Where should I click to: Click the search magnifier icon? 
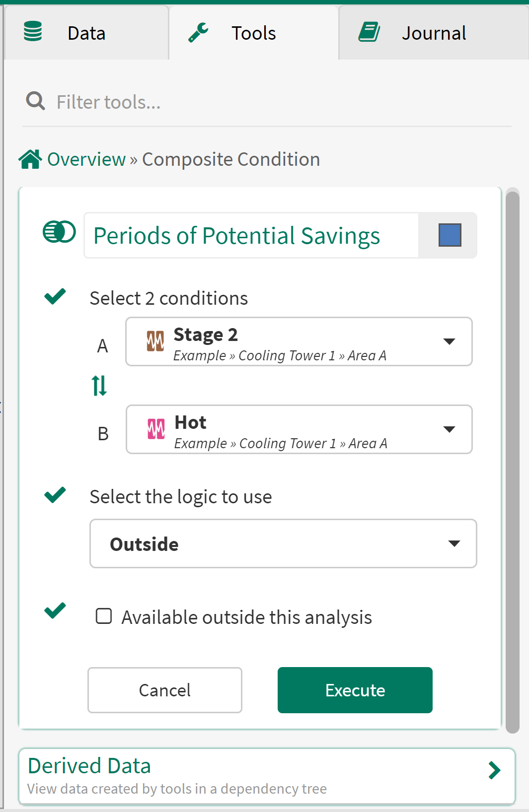(35, 101)
